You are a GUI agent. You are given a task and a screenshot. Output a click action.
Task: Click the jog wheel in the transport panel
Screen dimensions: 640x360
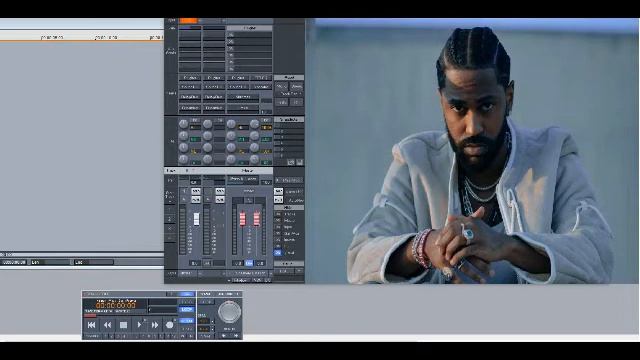(229, 312)
